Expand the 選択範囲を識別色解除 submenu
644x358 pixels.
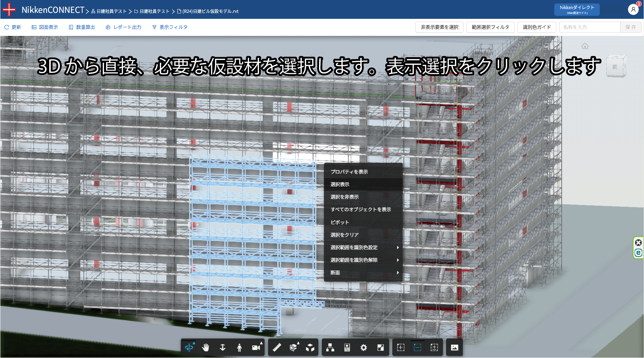coord(363,260)
